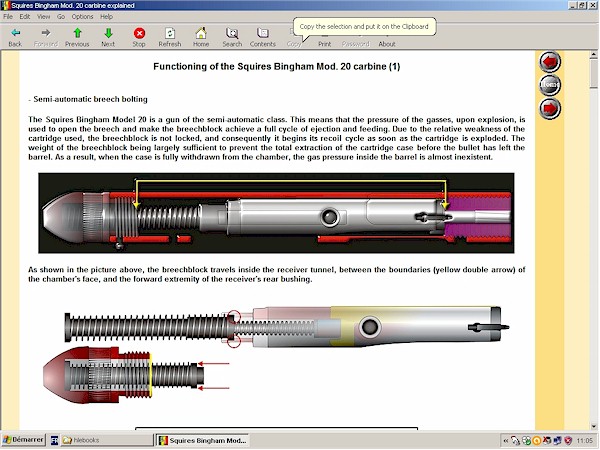Viewport: 600px width, 450px height.
Task: Click the app icon in the title bar
Action: [5, 5]
